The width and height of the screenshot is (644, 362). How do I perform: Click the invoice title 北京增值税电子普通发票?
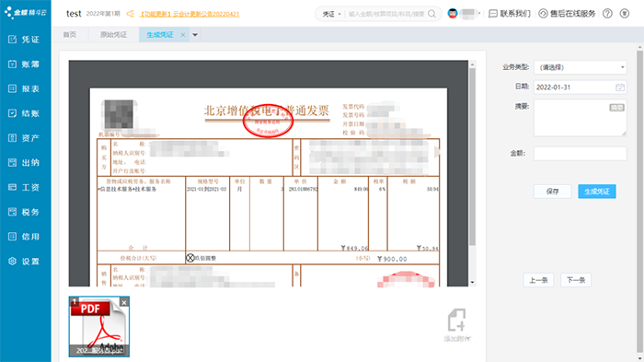click(x=267, y=111)
